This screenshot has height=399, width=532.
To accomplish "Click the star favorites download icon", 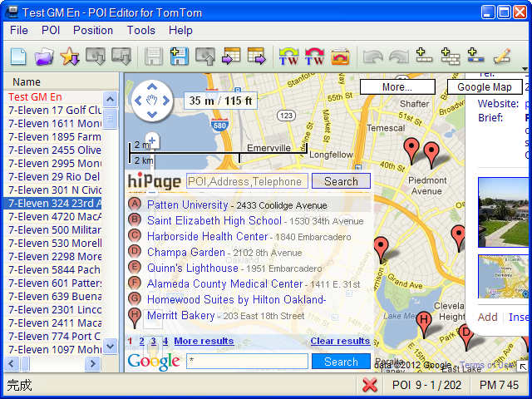I will [70, 57].
